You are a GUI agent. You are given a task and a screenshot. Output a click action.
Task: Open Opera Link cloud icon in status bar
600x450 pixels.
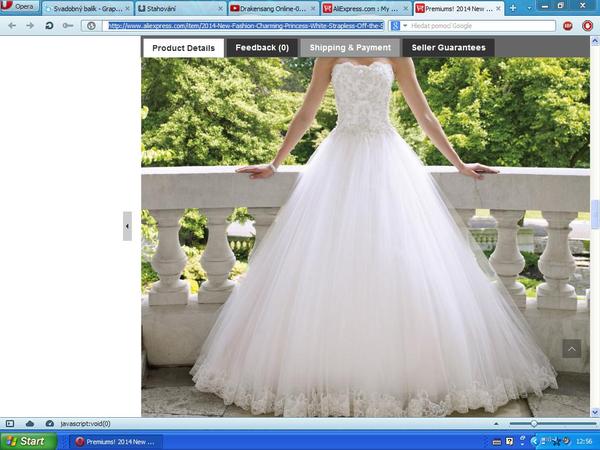(30, 424)
